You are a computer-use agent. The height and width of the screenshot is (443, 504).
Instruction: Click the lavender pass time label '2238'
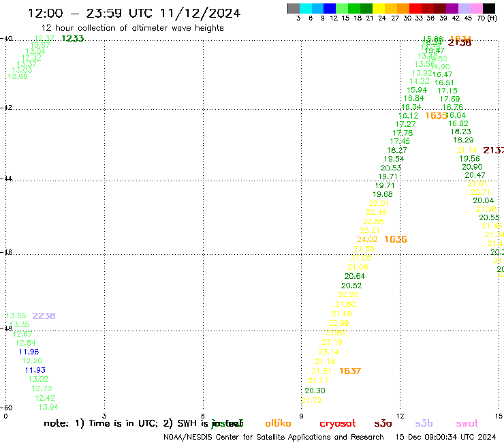tap(44, 316)
